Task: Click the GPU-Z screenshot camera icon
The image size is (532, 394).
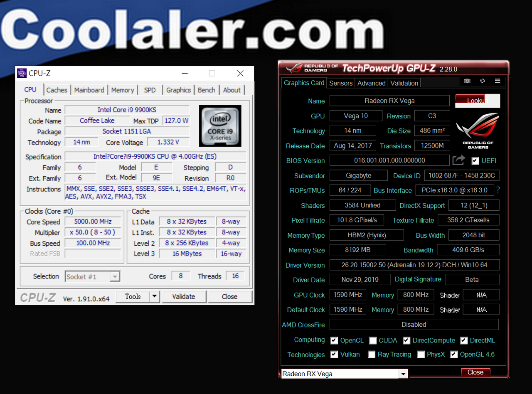Action: coord(467,81)
